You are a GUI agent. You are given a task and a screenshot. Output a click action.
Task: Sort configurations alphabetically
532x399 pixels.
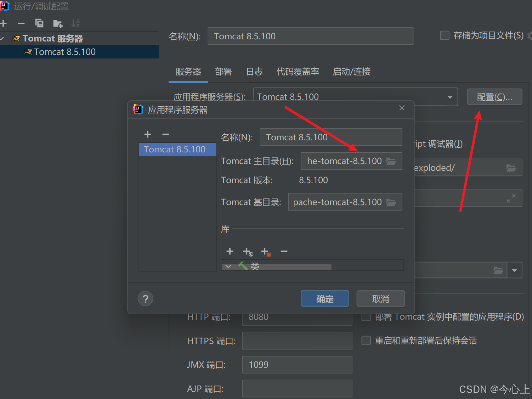(x=75, y=23)
